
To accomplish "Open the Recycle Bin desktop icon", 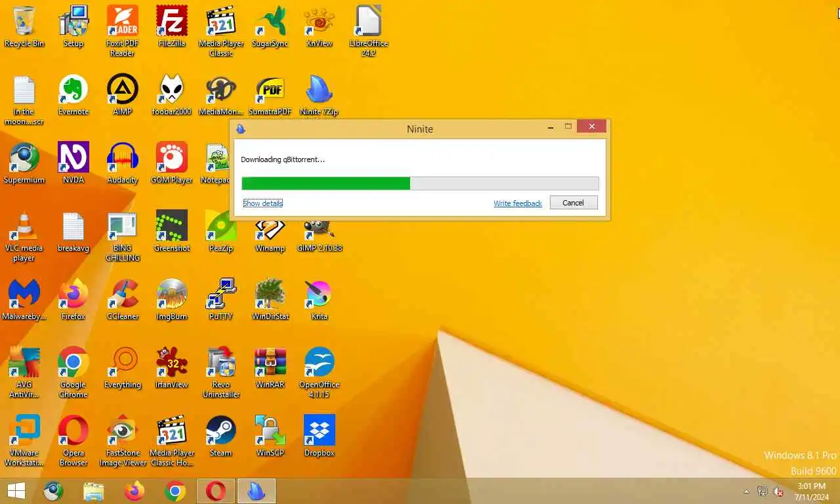I will (x=24, y=27).
